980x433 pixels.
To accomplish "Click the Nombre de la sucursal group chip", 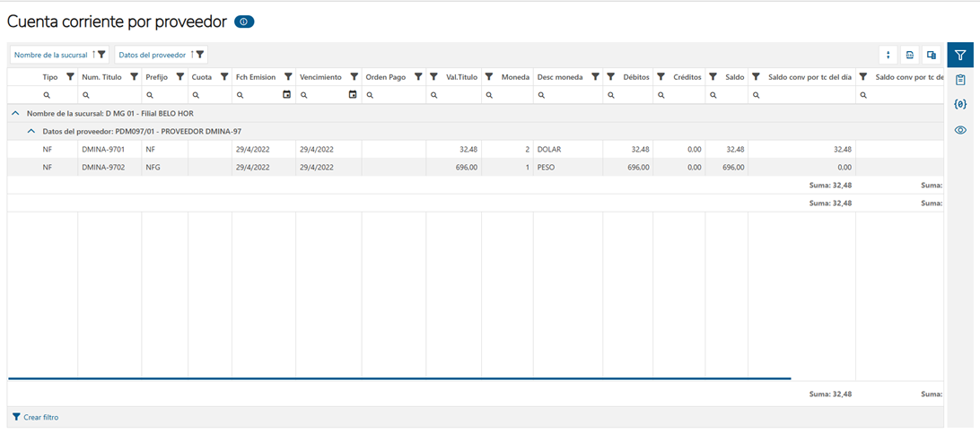I will coord(59,56).
